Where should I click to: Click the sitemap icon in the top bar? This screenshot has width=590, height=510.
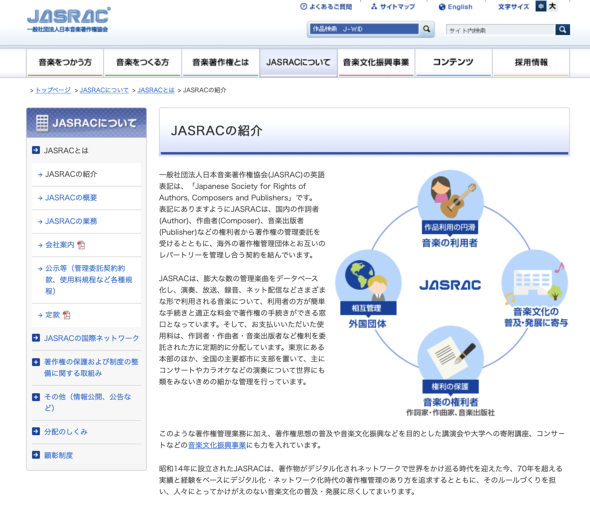pyautogui.click(x=374, y=6)
